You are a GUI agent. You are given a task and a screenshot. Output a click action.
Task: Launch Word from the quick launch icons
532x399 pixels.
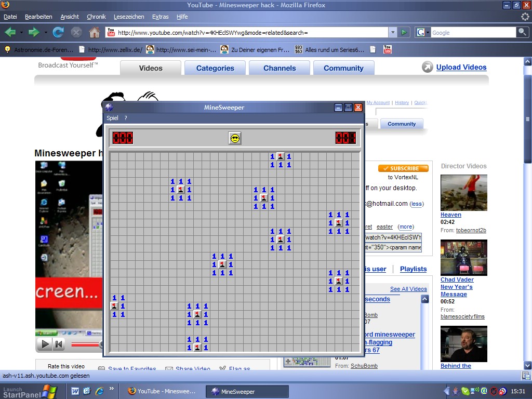click(x=75, y=391)
